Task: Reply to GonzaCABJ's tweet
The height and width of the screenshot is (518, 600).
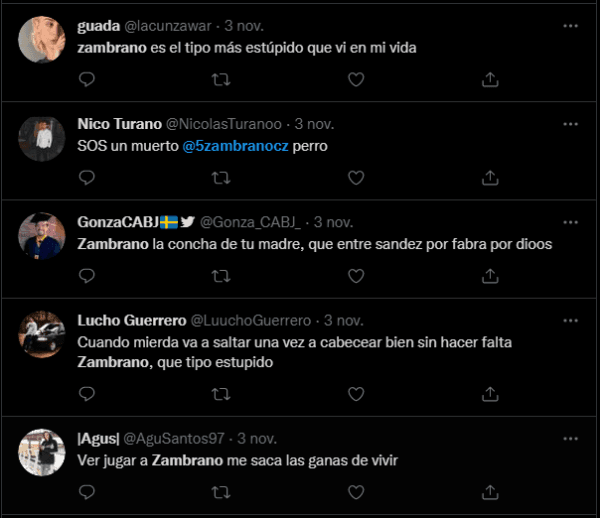Action: [87, 275]
